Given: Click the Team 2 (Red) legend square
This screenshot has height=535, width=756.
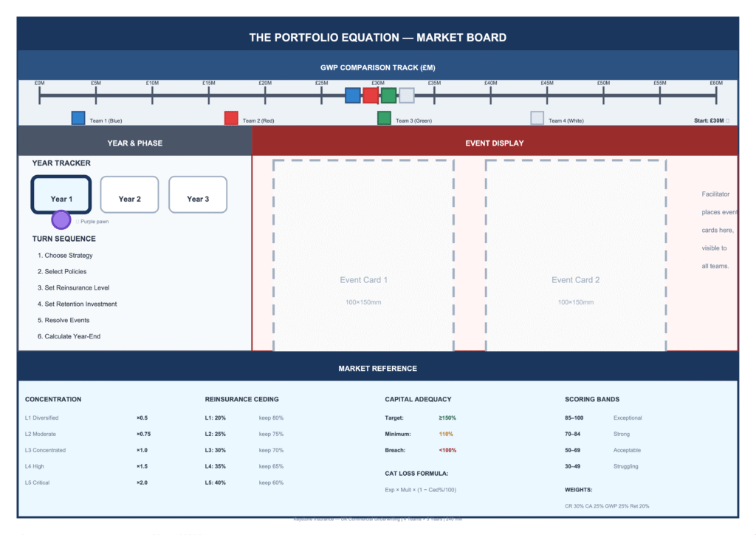Looking at the screenshot, I should pos(231,118).
